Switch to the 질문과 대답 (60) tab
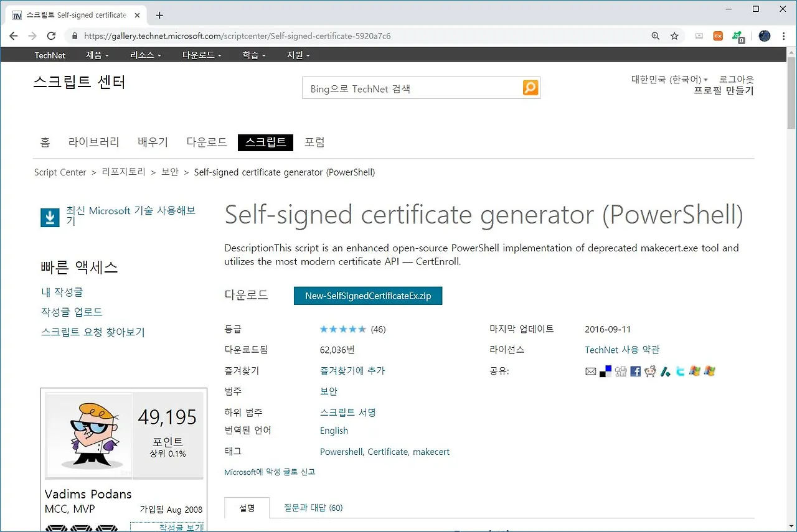The height and width of the screenshot is (532, 797). 313,508
